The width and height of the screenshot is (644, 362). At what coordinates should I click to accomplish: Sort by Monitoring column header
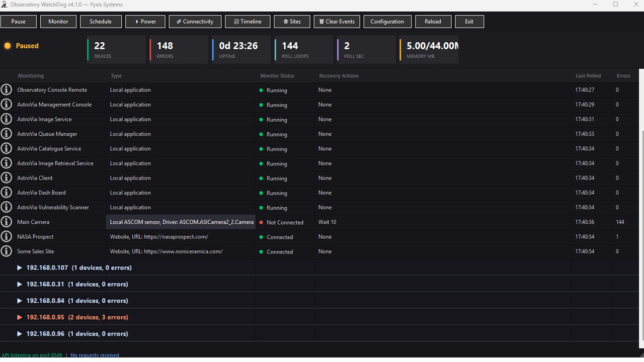[x=31, y=76]
